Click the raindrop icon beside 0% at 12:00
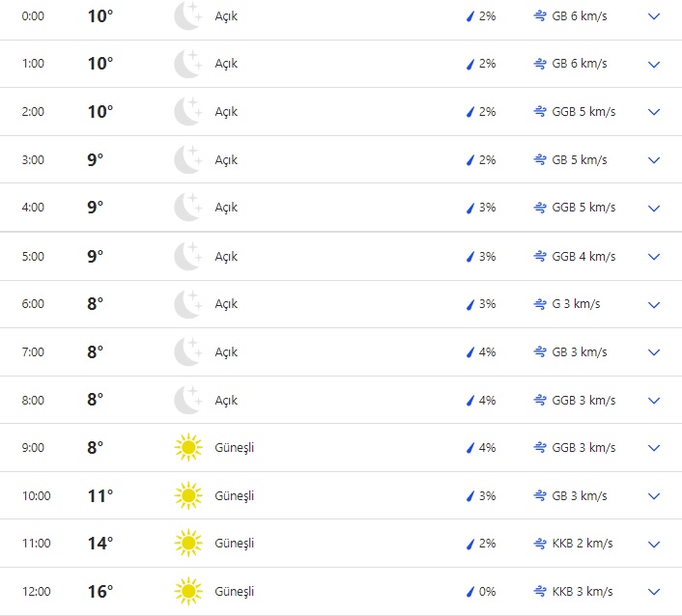The height and width of the screenshot is (616, 682). [x=470, y=591]
